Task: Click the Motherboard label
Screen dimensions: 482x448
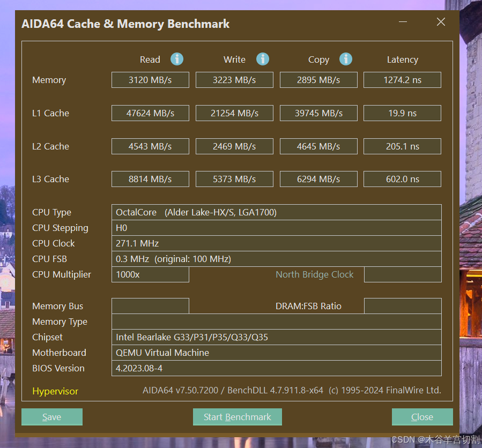Action: tap(60, 353)
